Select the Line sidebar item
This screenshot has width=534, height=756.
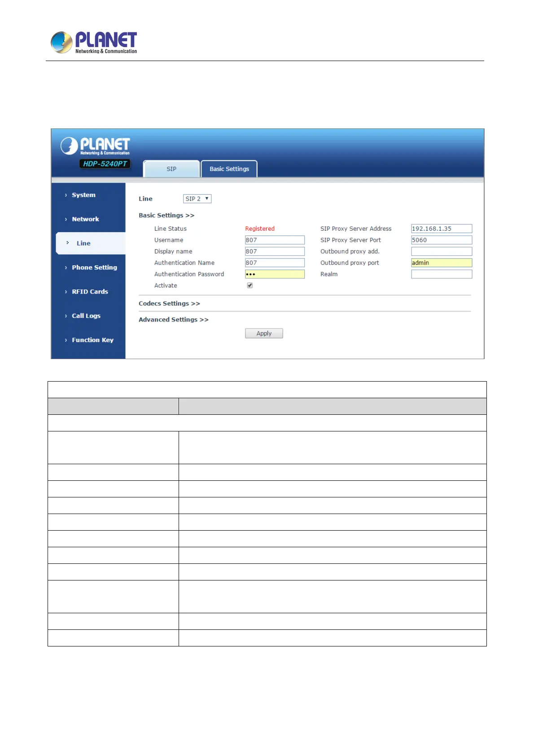91,243
